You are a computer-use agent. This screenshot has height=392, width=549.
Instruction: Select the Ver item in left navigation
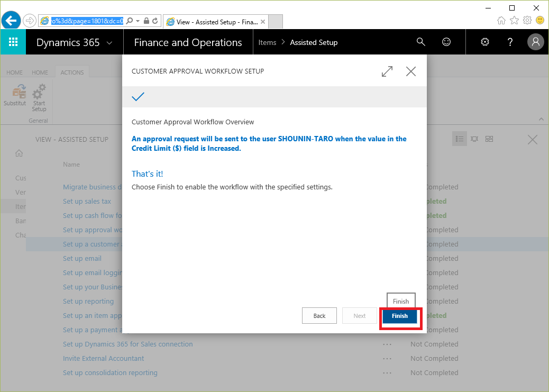click(21, 193)
